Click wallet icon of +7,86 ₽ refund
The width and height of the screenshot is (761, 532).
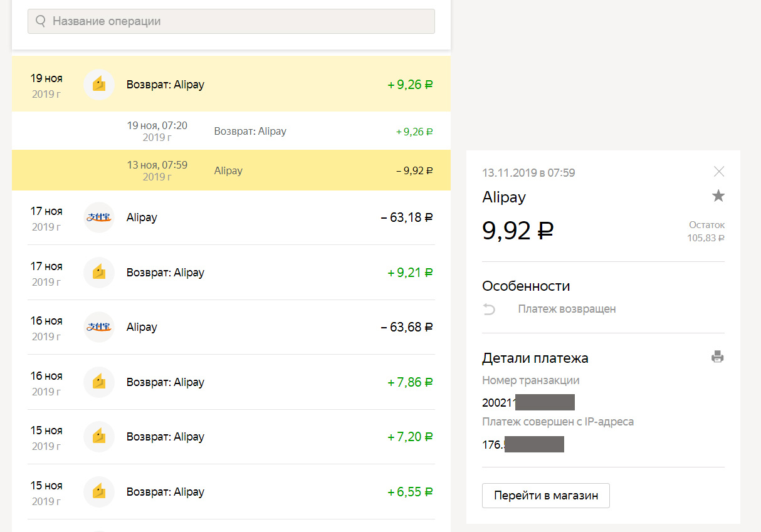click(99, 382)
